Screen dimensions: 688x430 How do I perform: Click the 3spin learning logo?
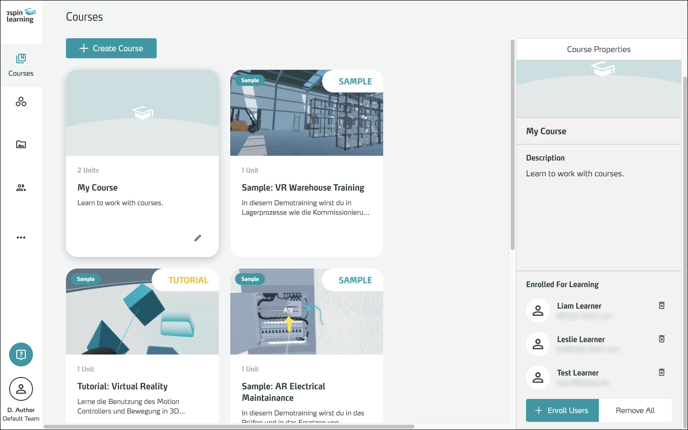point(21,15)
